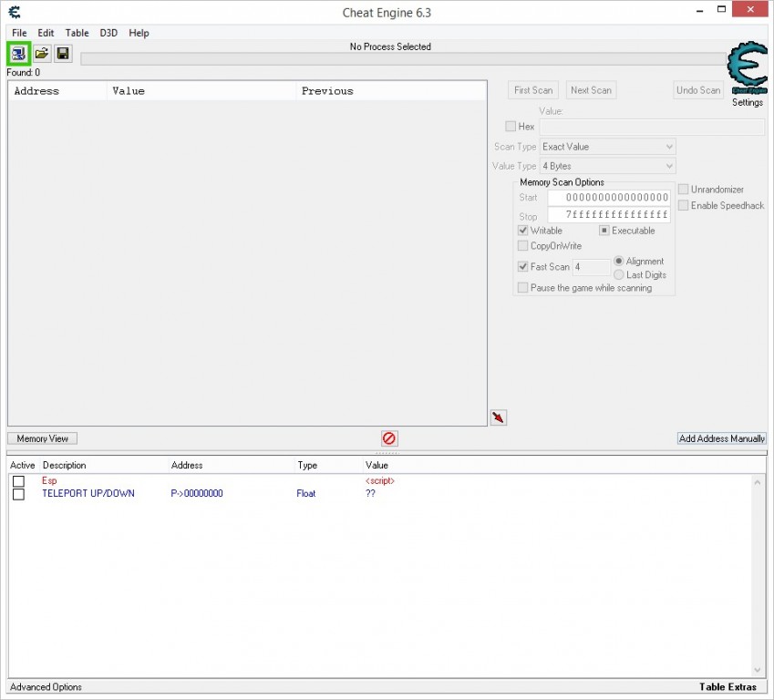774x700 pixels.
Task: Maximize the Cheat Engine window
Action: [721, 9]
